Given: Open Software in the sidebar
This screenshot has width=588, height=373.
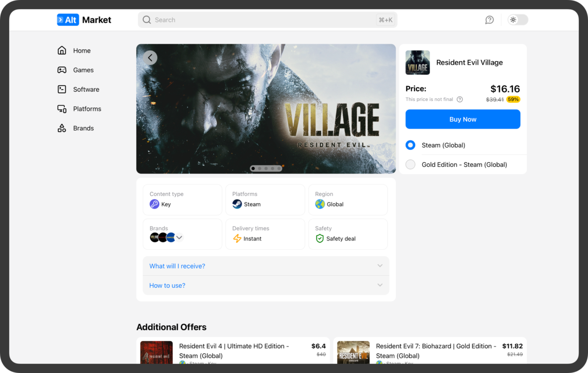Looking at the screenshot, I should (78, 89).
